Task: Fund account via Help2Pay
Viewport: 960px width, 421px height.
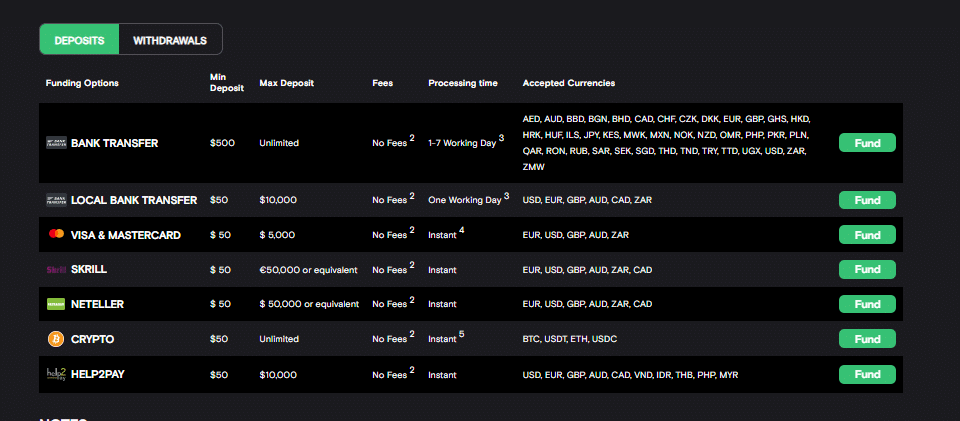Action: click(867, 374)
